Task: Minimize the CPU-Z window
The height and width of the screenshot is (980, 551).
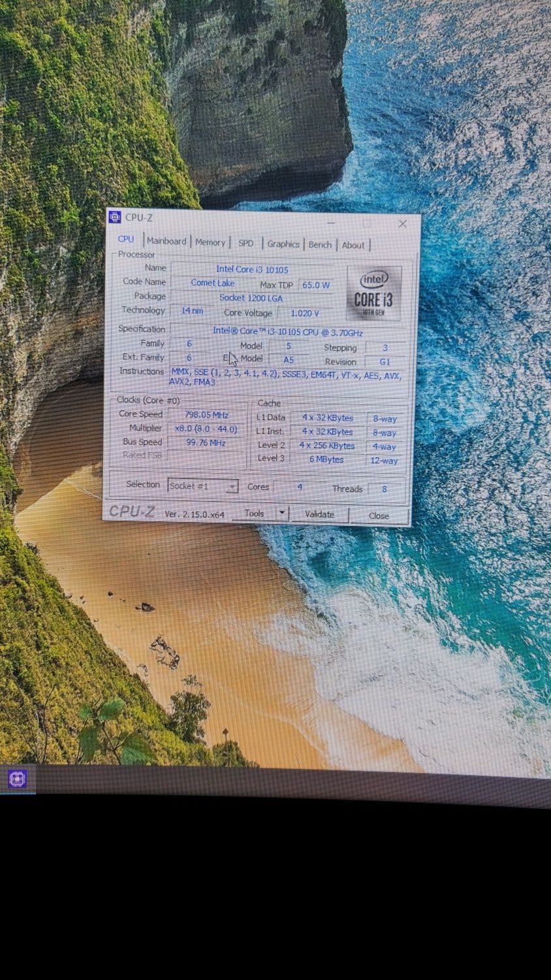Action: tap(332, 222)
